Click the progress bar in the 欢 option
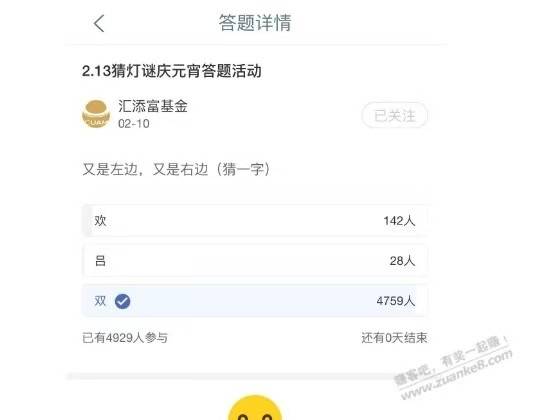Image resolution: width=537 pixels, height=420 pixels. 87,221
